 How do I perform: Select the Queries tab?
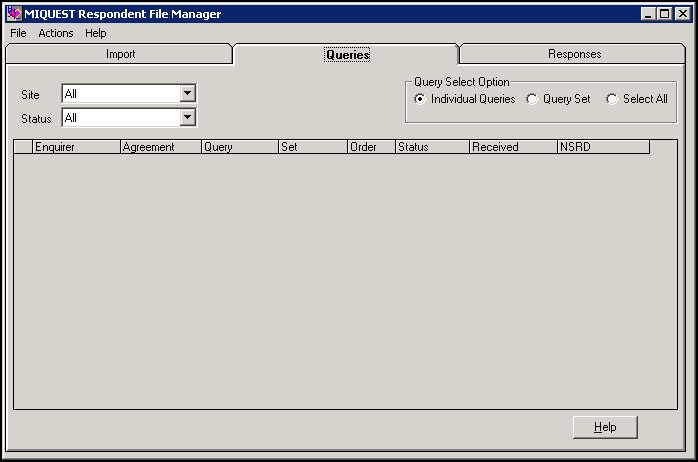pyautogui.click(x=347, y=55)
